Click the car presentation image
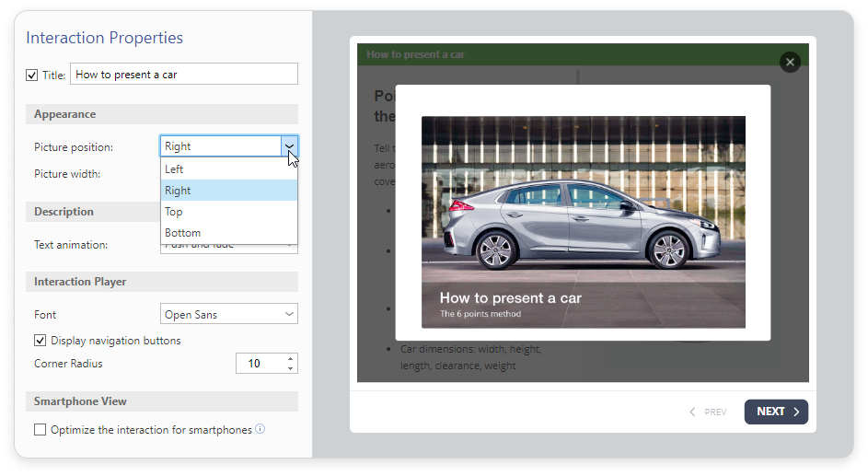 click(x=583, y=221)
